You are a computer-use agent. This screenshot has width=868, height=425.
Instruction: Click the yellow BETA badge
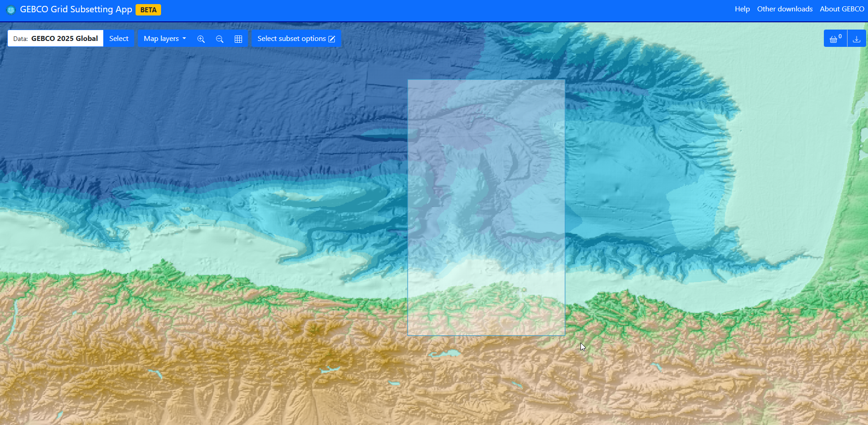click(148, 10)
